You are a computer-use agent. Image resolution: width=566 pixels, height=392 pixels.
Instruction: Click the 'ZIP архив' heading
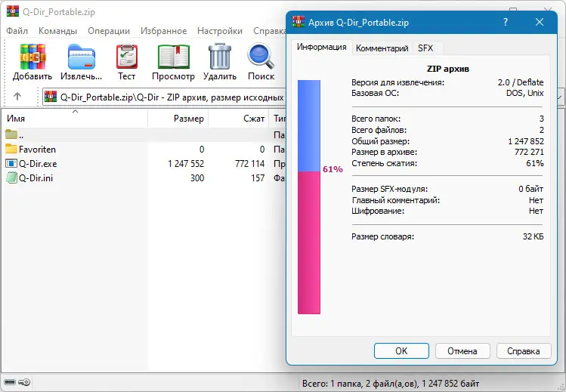pyautogui.click(x=447, y=69)
